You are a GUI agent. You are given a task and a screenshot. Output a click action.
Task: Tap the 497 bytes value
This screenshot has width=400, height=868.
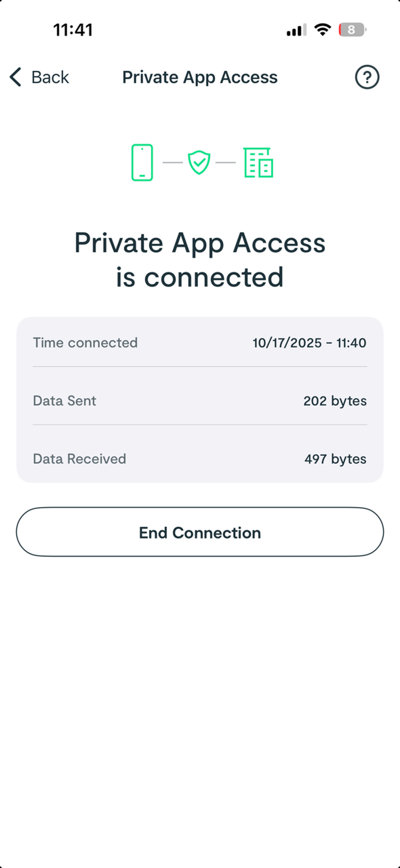click(336, 459)
